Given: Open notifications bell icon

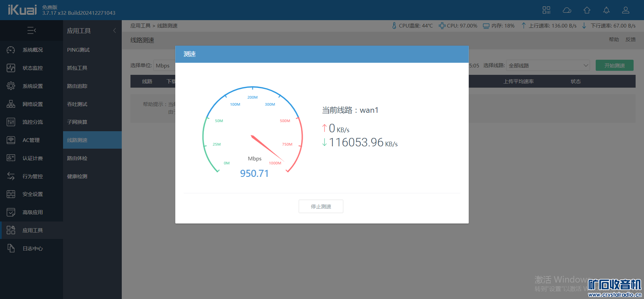Looking at the screenshot, I should click(x=606, y=10).
